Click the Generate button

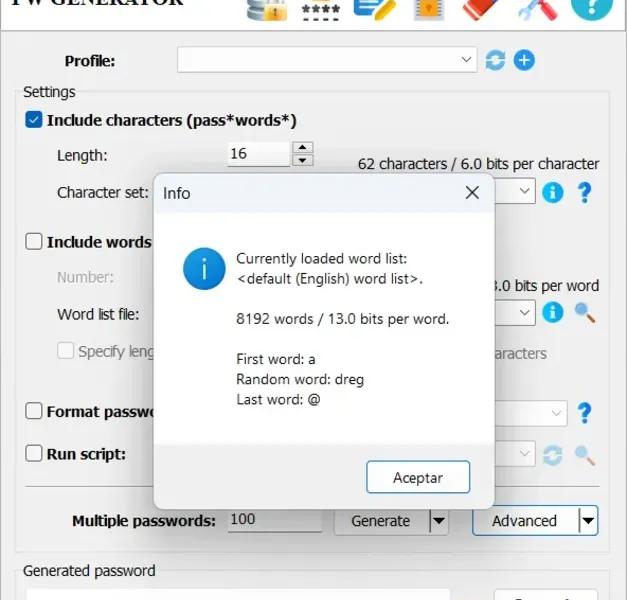(x=381, y=521)
